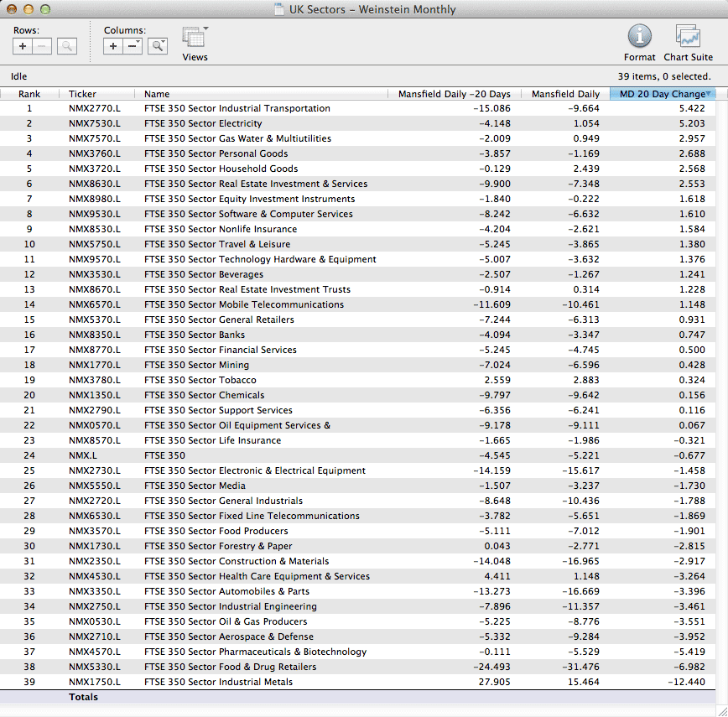
Task: Sort by the Ticker column header
Action: point(82,94)
